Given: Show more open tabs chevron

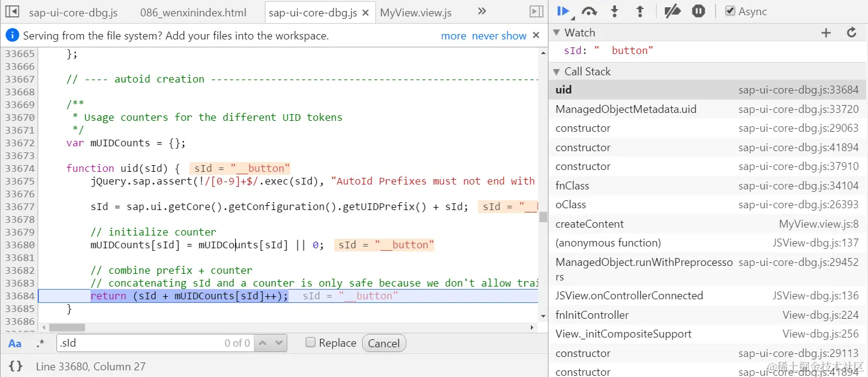Looking at the screenshot, I should (x=482, y=11).
